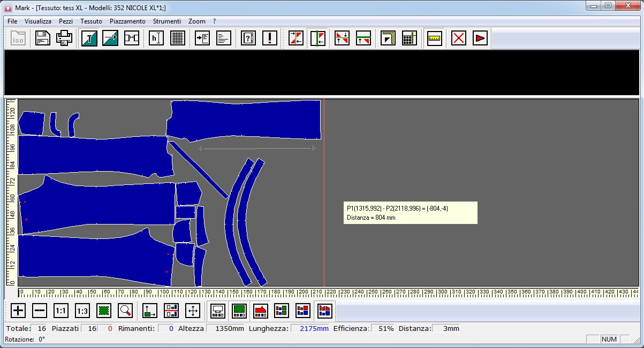This screenshot has width=644, height=348.
Task: Open the Piazzamento menu
Action: (x=127, y=21)
